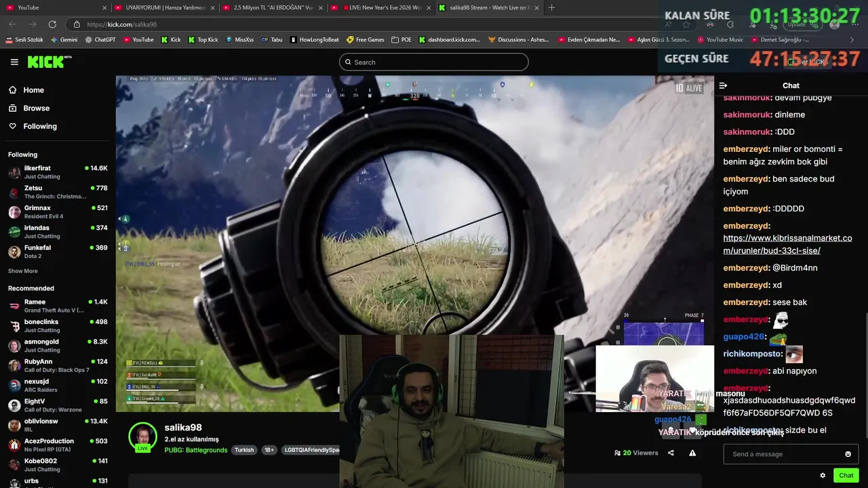868x488 pixels.
Task: Click the browser back arrow
Action: coord(12,24)
